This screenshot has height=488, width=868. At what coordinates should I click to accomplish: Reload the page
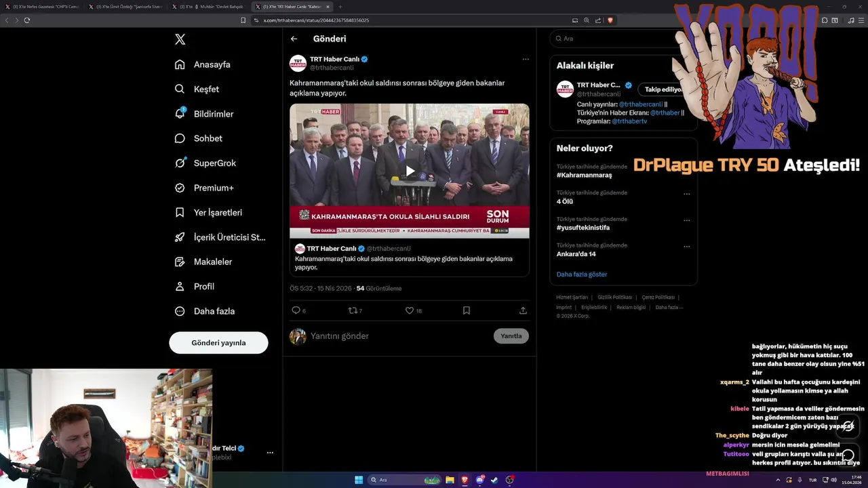pyautogui.click(x=27, y=20)
